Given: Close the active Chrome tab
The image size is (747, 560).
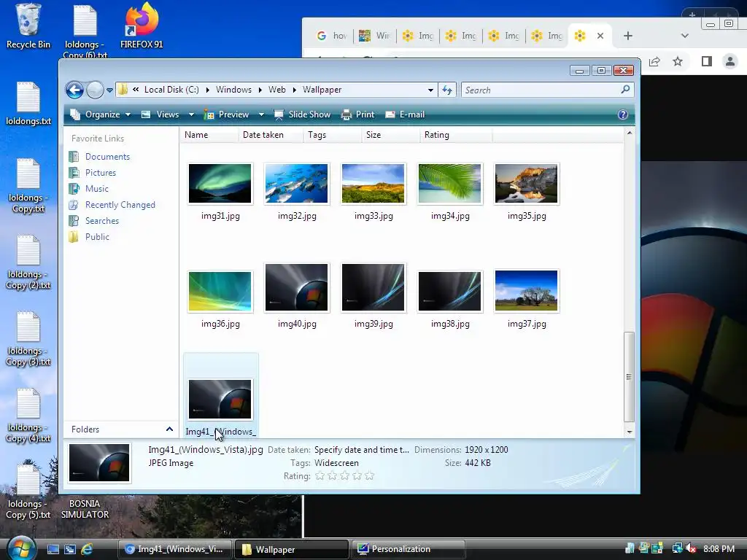Looking at the screenshot, I should 600,36.
